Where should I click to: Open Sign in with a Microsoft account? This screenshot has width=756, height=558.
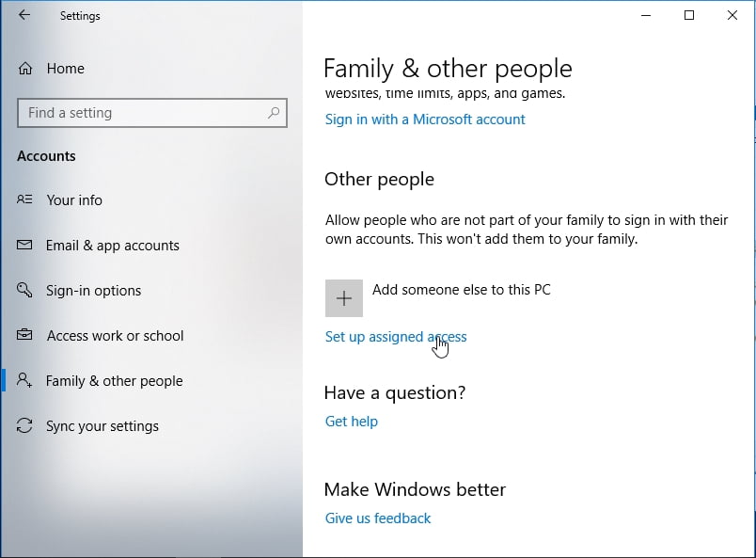(x=425, y=120)
